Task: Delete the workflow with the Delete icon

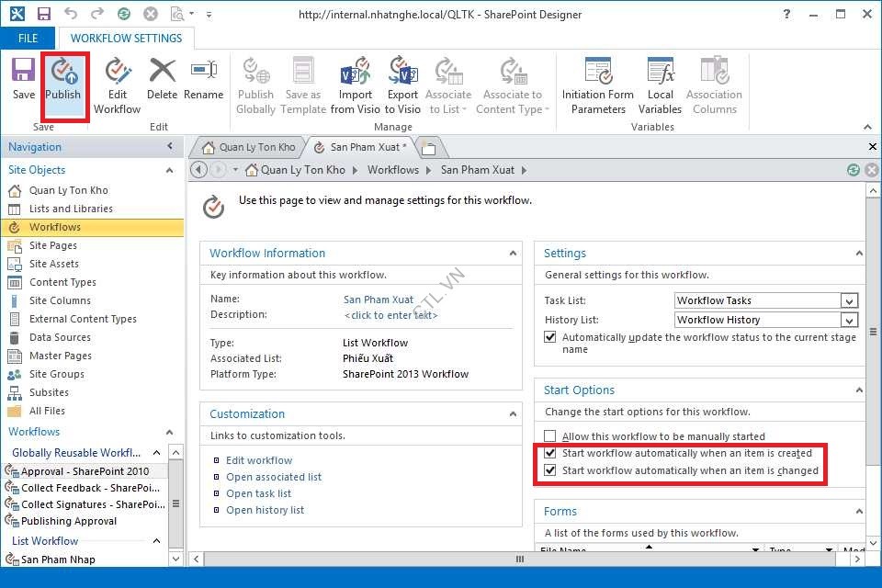Action: (x=162, y=73)
